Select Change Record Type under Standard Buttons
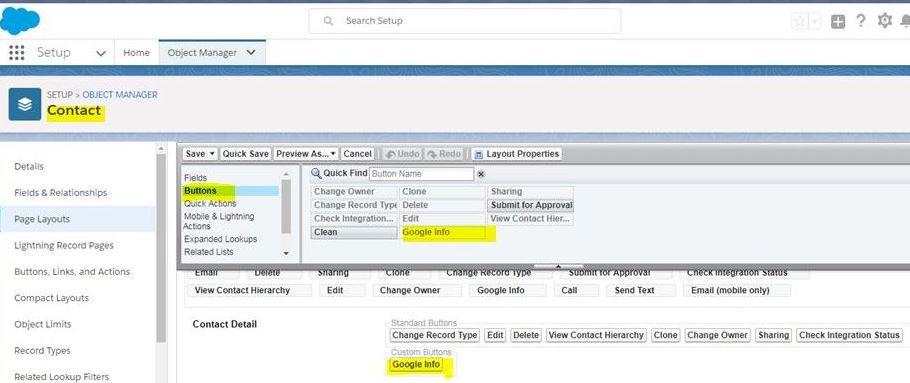This screenshot has height=383, width=910. [435, 335]
